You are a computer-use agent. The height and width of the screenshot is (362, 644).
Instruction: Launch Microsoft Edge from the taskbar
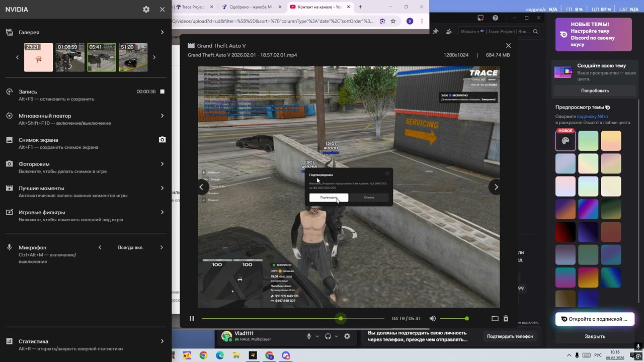point(220,355)
